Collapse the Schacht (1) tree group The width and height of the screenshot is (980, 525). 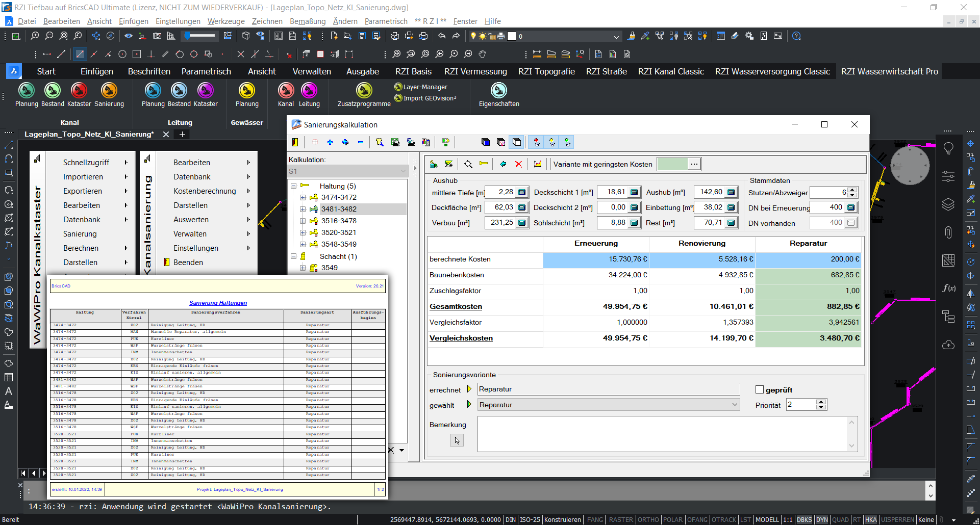(x=294, y=256)
